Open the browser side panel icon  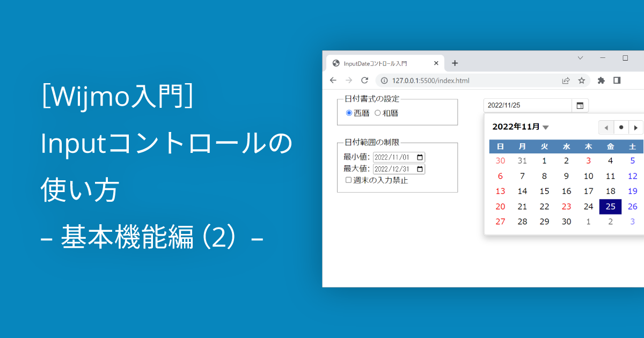(617, 80)
